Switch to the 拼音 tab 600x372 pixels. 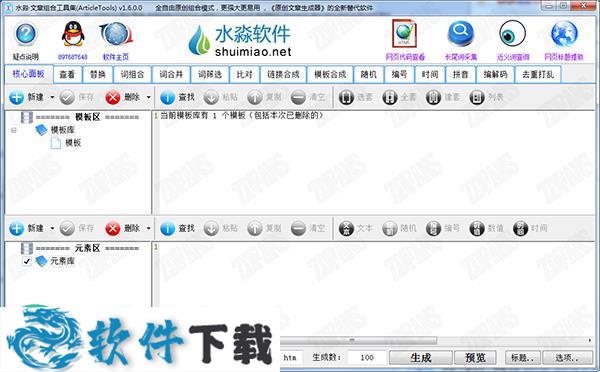460,74
